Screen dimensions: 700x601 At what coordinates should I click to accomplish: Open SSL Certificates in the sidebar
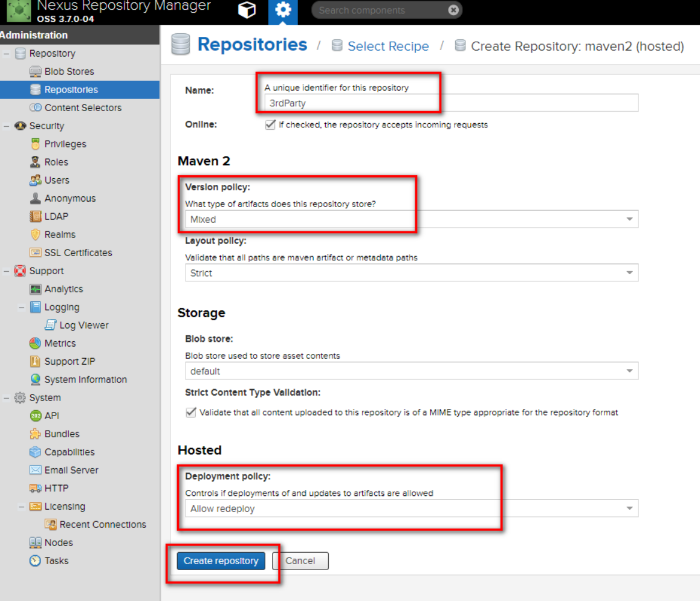pos(78,252)
